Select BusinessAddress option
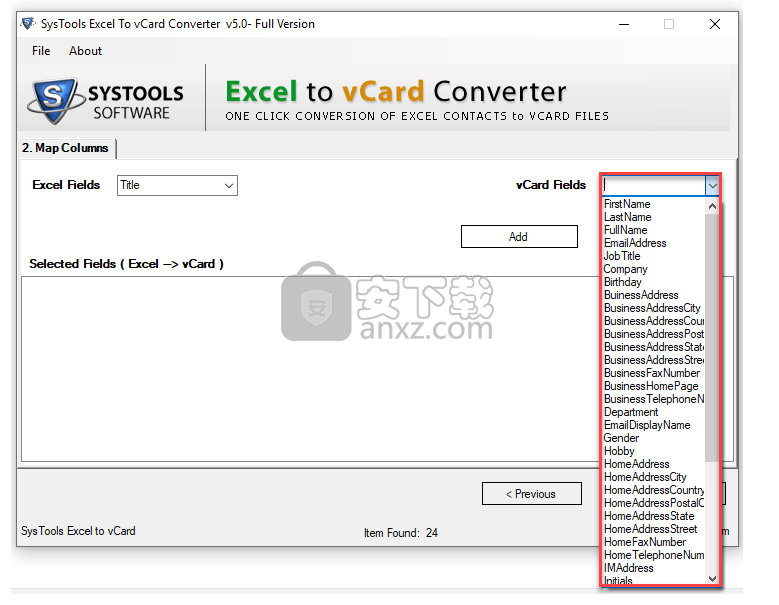The height and width of the screenshot is (605, 779). (641, 295)
